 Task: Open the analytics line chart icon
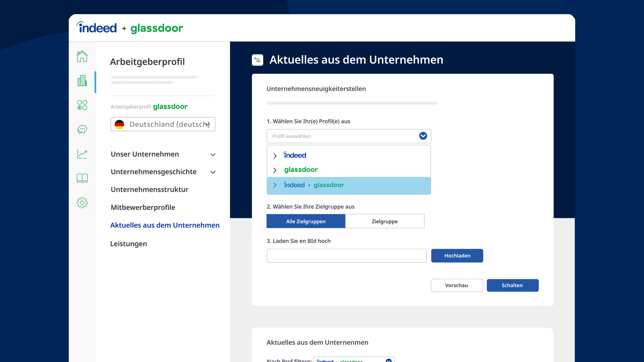pos(82,154)
